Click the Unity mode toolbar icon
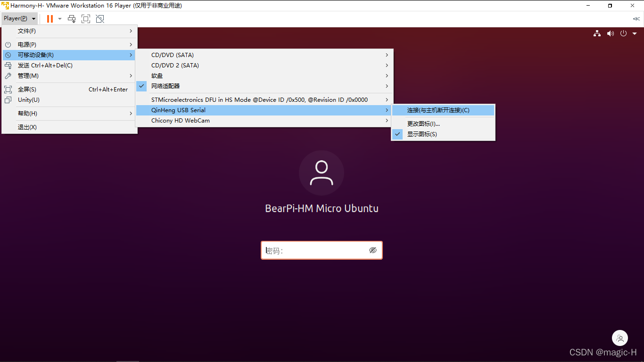644x362 pixels. coord(100,19)
